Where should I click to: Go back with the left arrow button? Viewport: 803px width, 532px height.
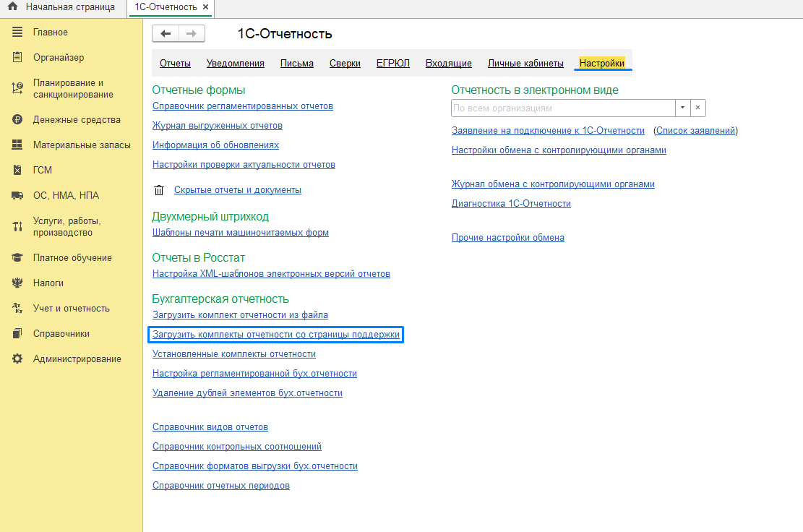166,34
